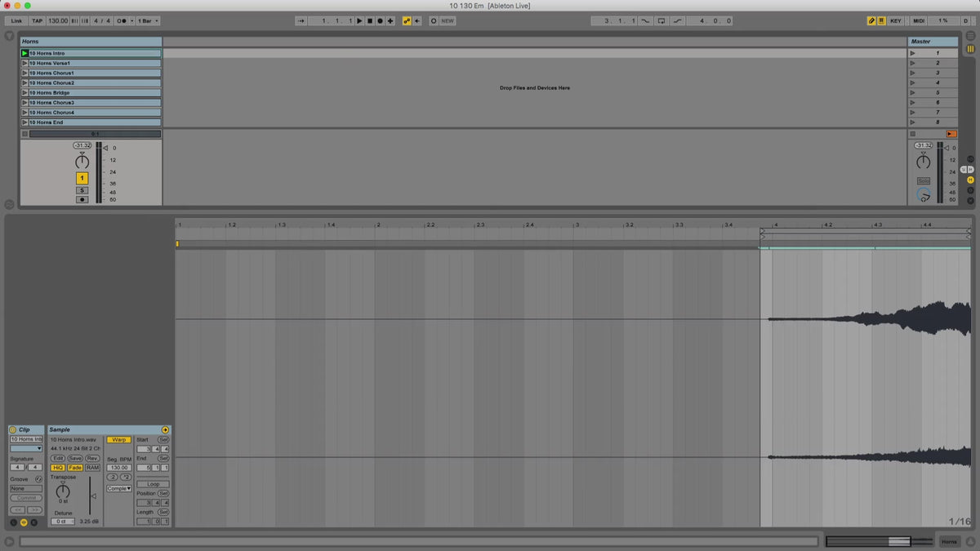980x551 pixels.
Task: Open the 1 Bar quantization dropdown
Action: (x=148, y=20)
